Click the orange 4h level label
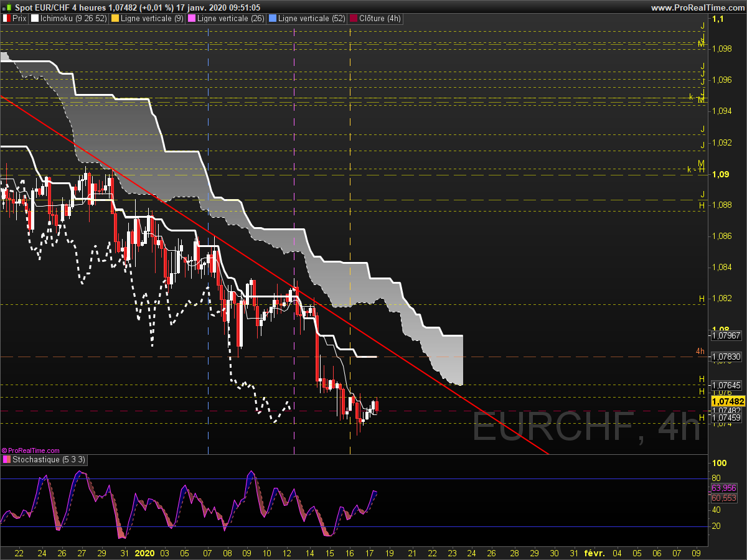The image size is (747, 560). 700,352
